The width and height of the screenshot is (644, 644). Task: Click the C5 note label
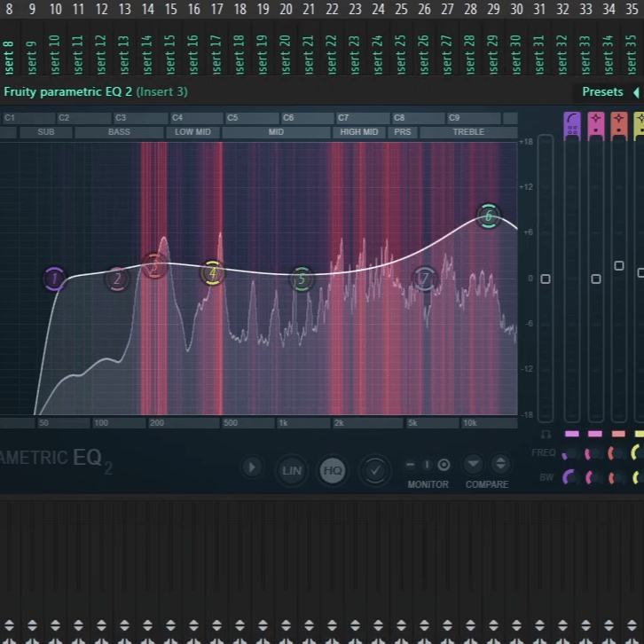pos(232,118)
